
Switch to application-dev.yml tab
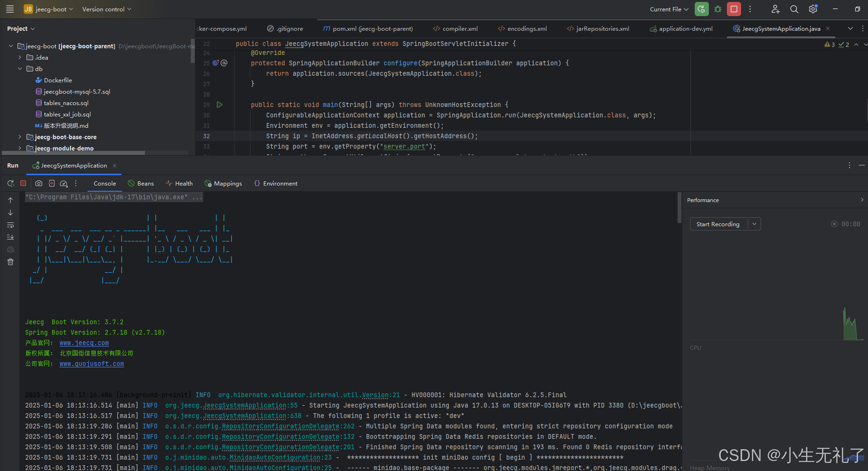681,28
